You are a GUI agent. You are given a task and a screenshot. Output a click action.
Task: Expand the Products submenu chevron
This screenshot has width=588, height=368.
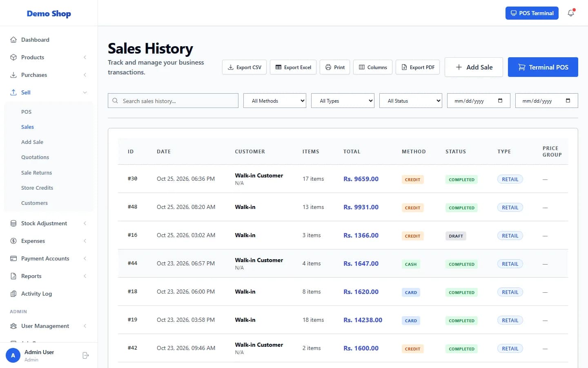point(85,57)
